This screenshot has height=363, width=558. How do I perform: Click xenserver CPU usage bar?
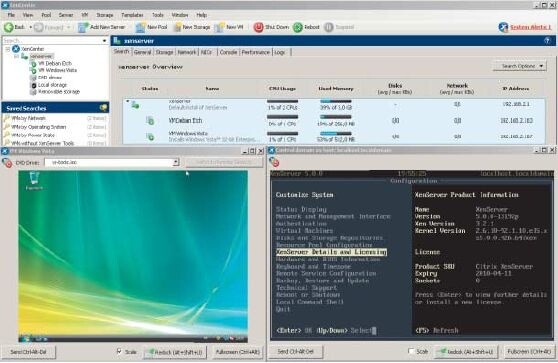click(283, 102)
